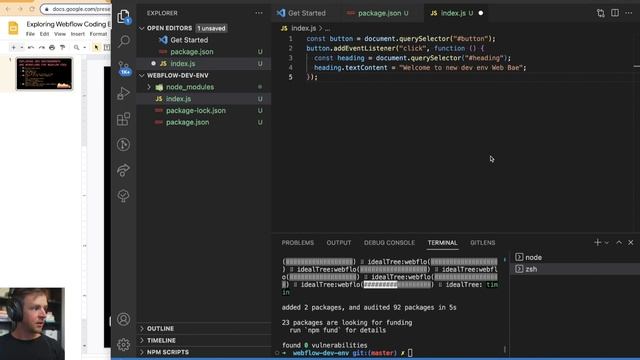The width and height of the screenshot is (640, 360).
Task: Open index.js in the project tree
Action: pos(204,99)
